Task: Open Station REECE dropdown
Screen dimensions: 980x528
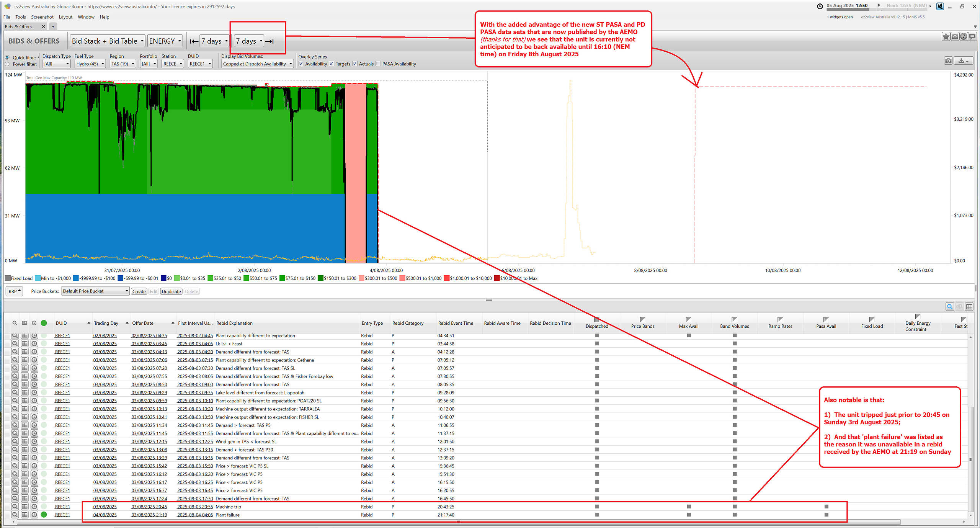Action: pos(173,64)
